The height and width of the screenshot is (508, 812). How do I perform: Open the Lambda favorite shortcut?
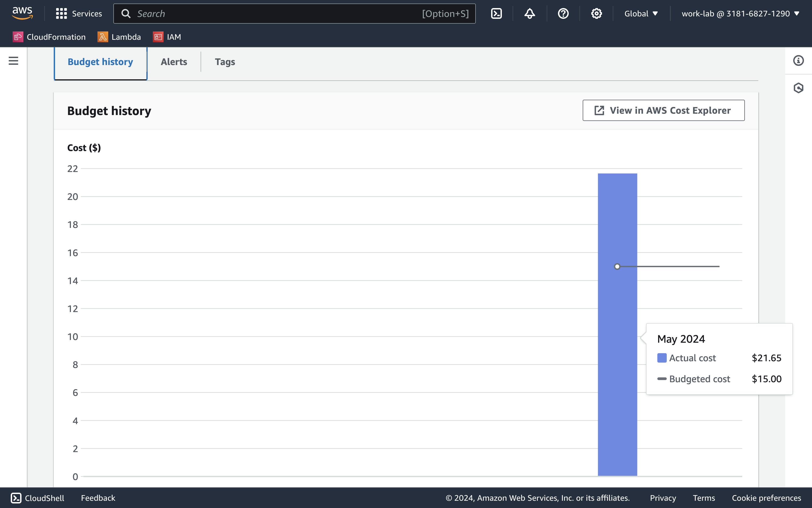pyautogui.click(x=119, y=37)
